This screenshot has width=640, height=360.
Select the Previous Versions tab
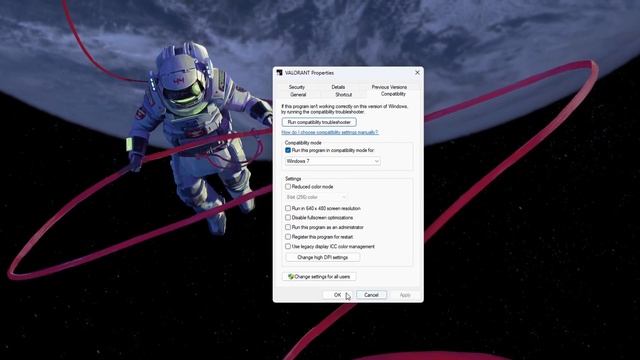(389, 87)
